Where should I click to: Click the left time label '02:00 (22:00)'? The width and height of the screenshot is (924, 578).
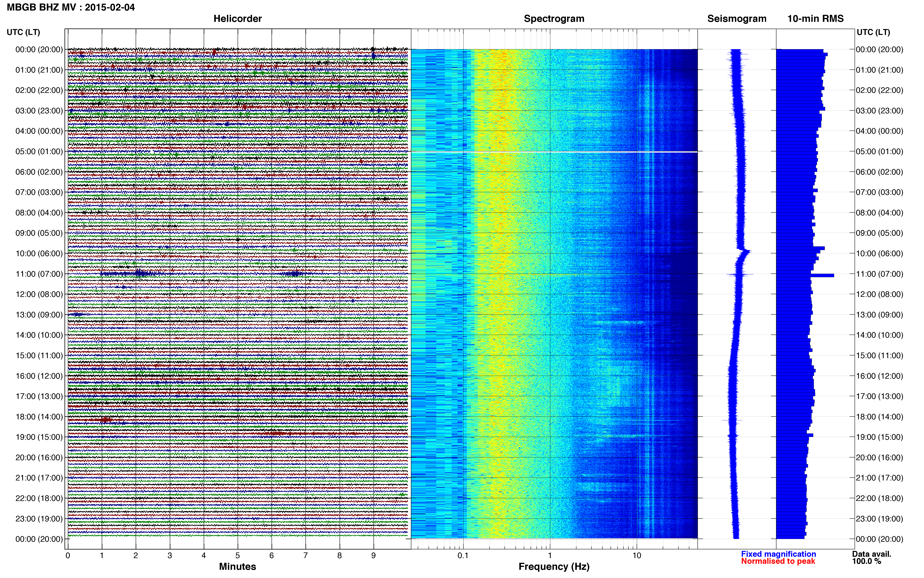point(39,90)
